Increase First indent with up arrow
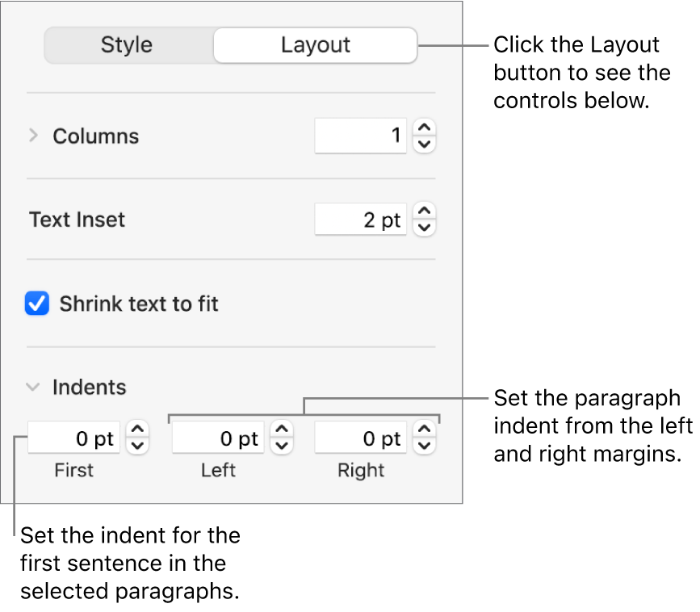 (x=138, y=430)
